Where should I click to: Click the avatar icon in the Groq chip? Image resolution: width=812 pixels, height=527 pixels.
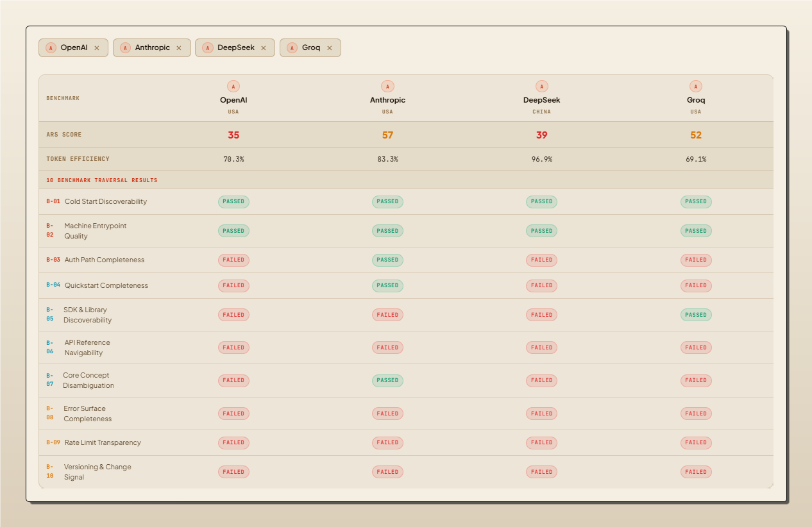[x=292, y=48]
